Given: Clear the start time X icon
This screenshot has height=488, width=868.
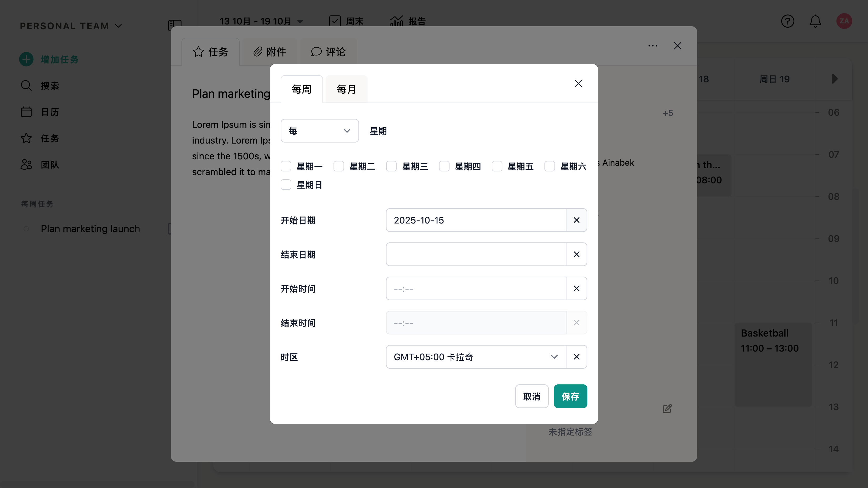Looking at the screenshot, I should click(x=576, y=288).
